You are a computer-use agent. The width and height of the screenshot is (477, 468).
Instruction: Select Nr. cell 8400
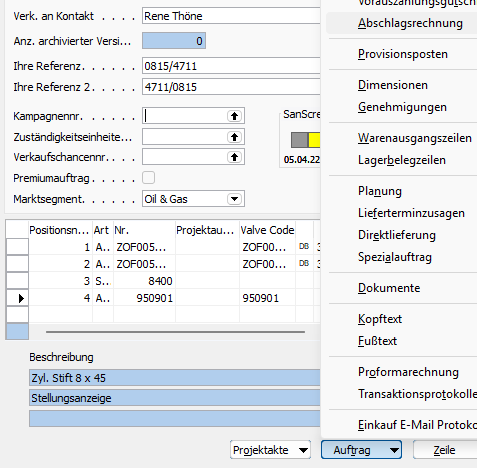[x=144, y=281]
